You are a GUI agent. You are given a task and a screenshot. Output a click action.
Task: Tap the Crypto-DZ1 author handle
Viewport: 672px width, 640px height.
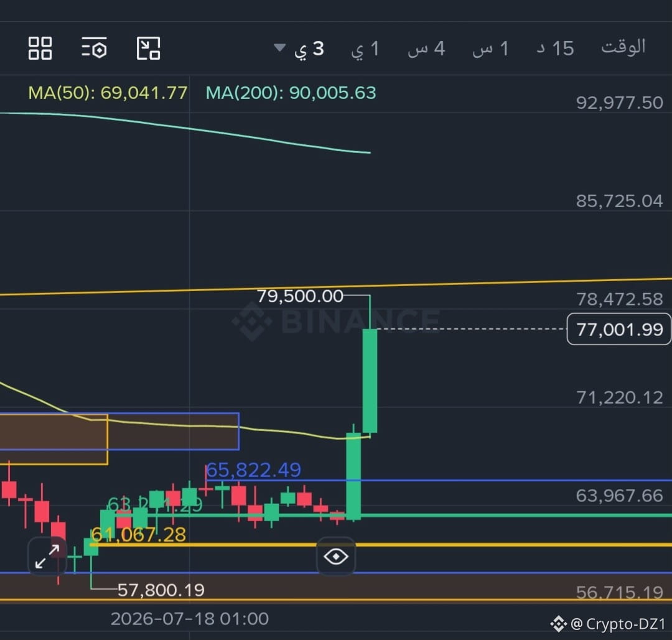click(x=625, y=624)
